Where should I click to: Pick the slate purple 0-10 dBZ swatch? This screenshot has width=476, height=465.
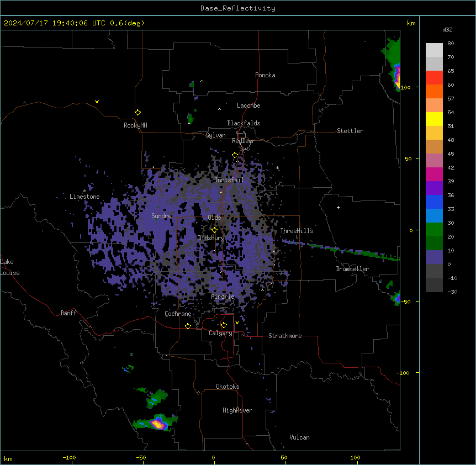[x=434, y=257]
